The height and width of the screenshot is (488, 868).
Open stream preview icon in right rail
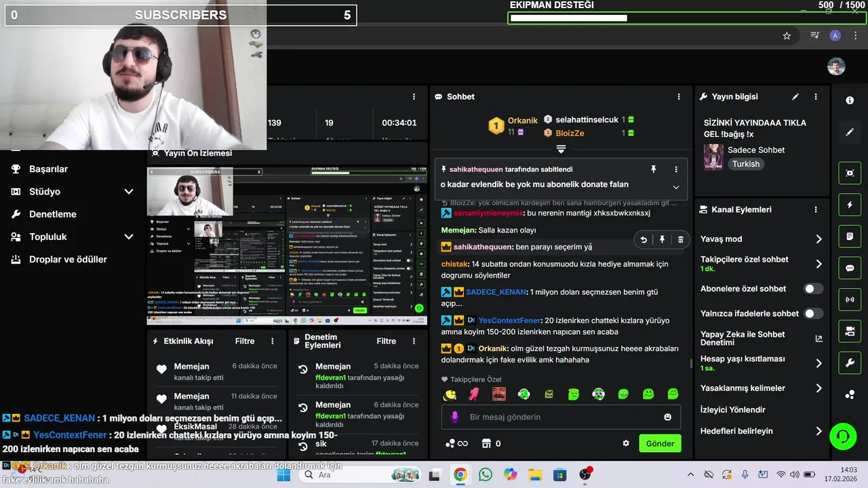[x=850, y=173]
